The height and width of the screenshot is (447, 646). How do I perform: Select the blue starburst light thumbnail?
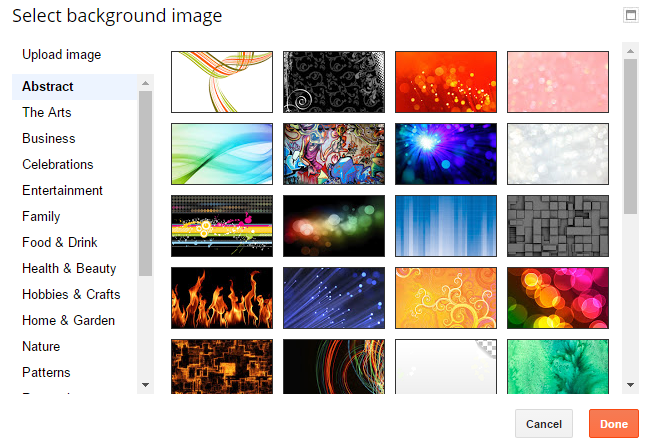[445, 154]
